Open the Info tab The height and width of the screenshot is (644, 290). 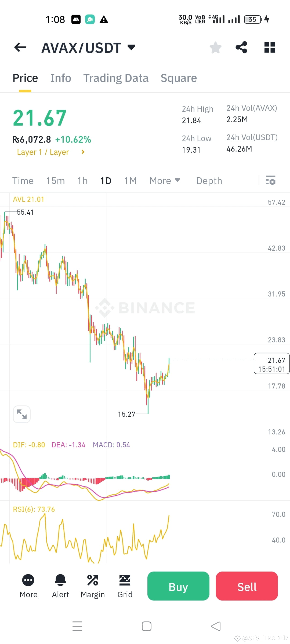pos(60,78)
